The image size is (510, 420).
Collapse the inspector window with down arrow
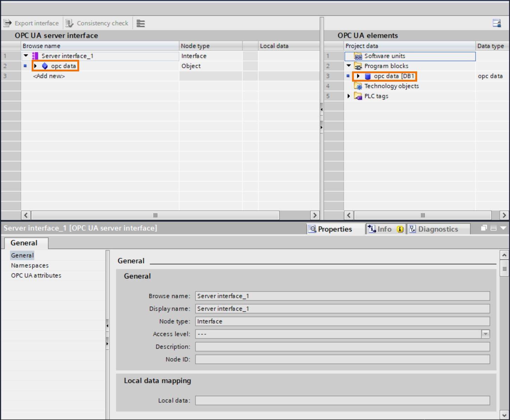click(503, 228)
